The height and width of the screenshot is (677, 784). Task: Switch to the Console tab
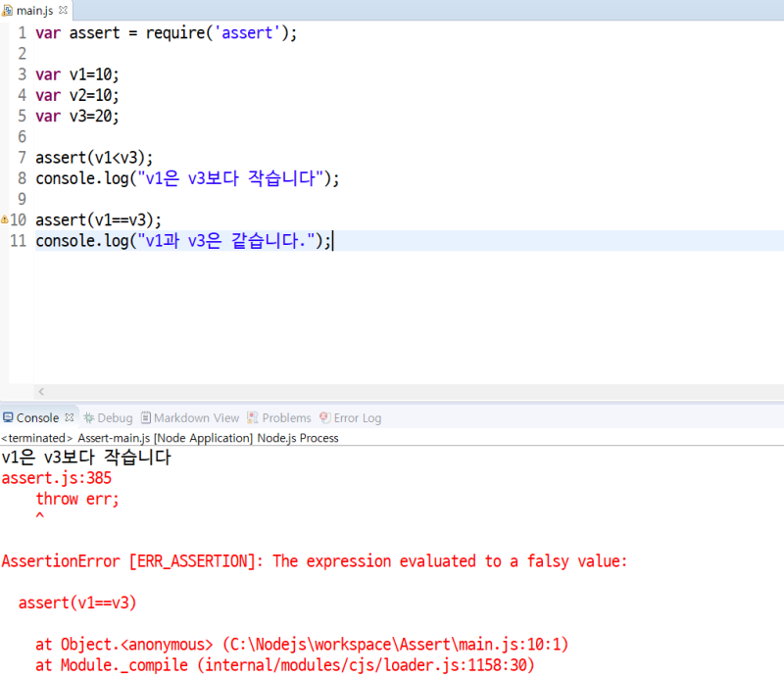point(37,416)
